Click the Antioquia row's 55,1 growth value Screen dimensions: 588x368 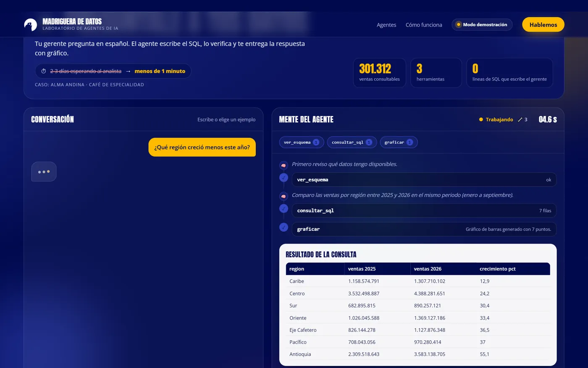click(485, 355)
